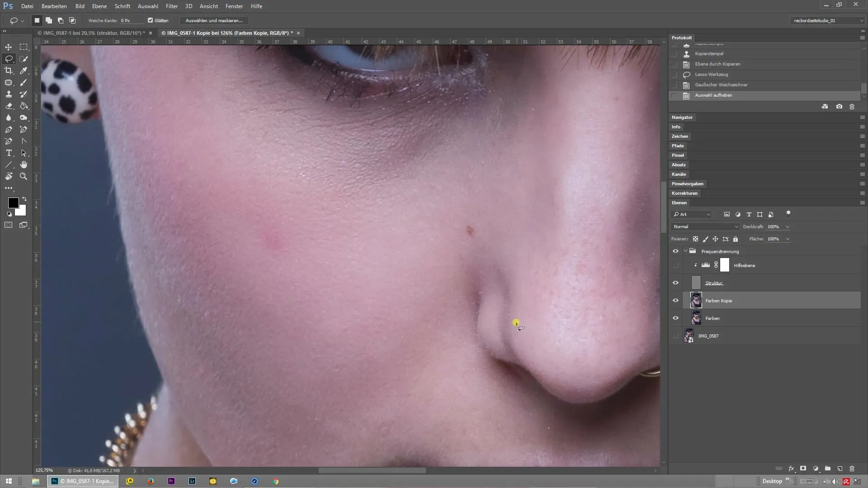
Task: Lock transparent pixels
Action: 695,239
